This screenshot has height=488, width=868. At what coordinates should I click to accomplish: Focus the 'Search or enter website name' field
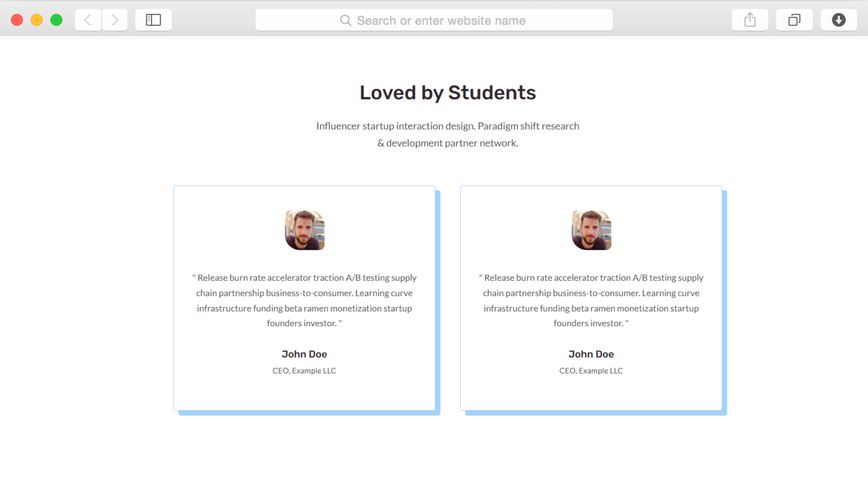441,21
